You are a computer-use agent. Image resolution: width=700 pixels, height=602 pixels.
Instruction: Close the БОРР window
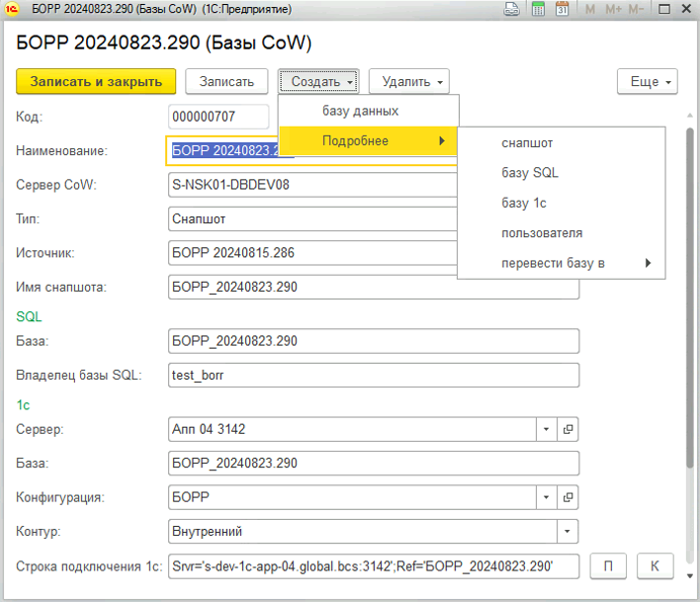coord(686,9)
